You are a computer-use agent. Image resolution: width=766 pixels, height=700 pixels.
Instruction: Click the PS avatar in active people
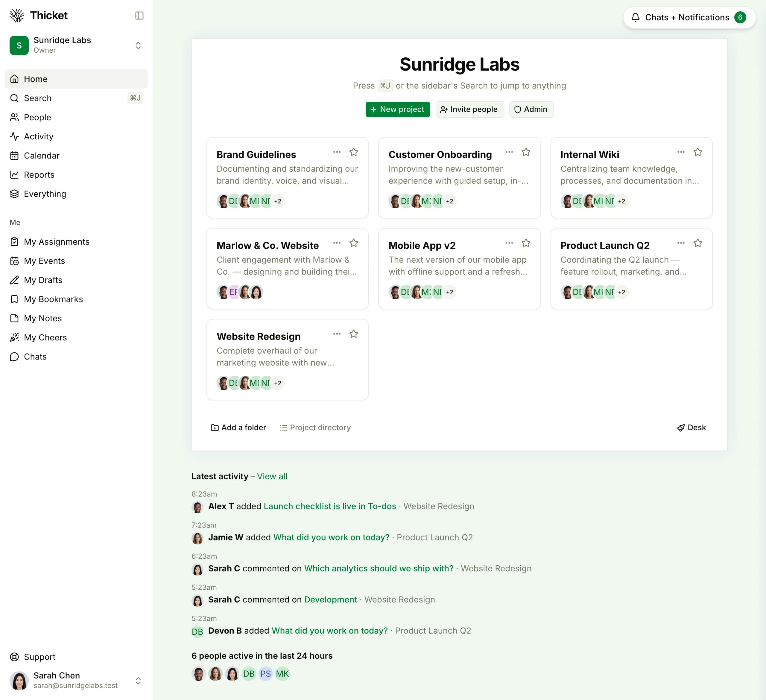coord(266,674)
